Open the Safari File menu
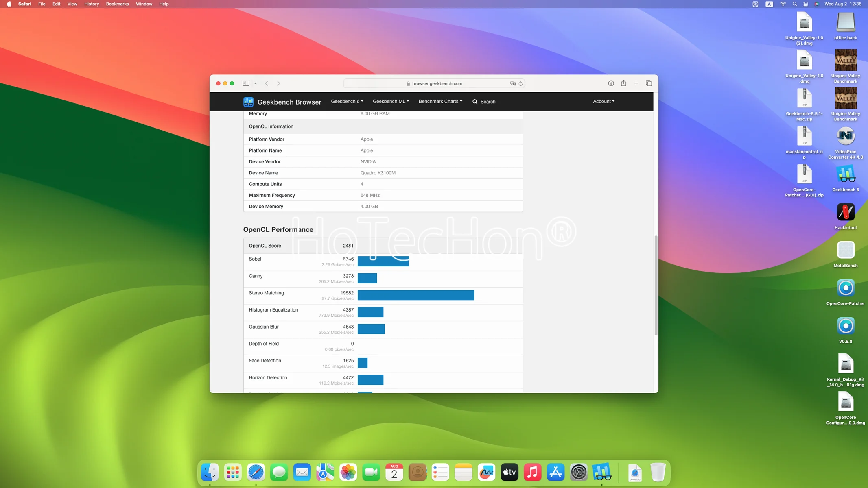Screen dimensions: 868x488 42,4
